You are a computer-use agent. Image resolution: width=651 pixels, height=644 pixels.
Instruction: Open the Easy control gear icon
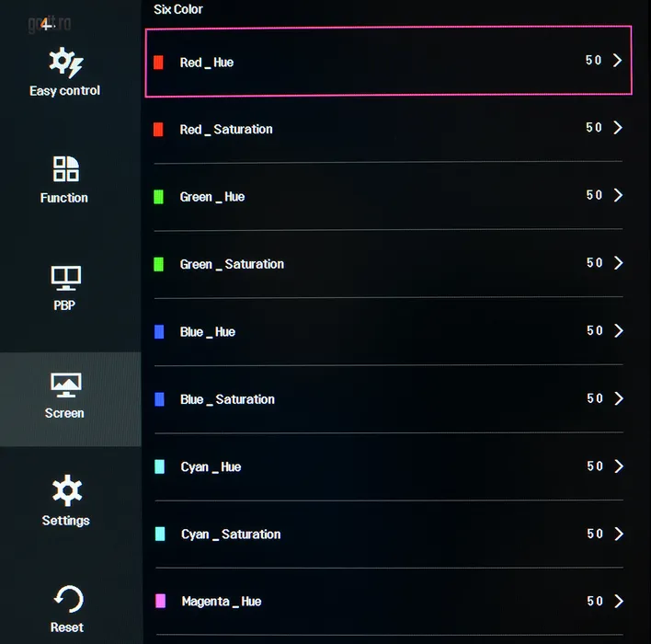click(x=65, y=63)
